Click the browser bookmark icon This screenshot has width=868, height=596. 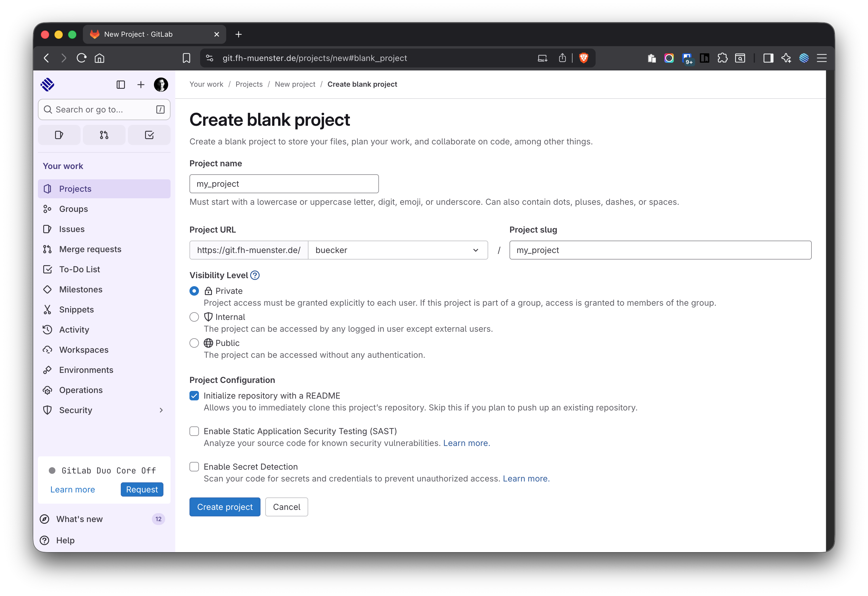click(187, 58)
